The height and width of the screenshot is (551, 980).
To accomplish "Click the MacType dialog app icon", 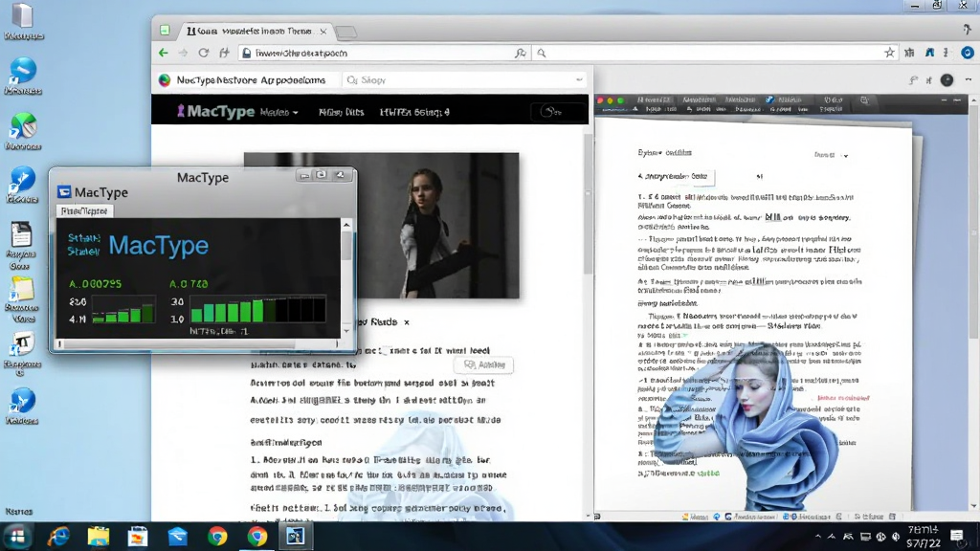I will [x=64, y=191].
